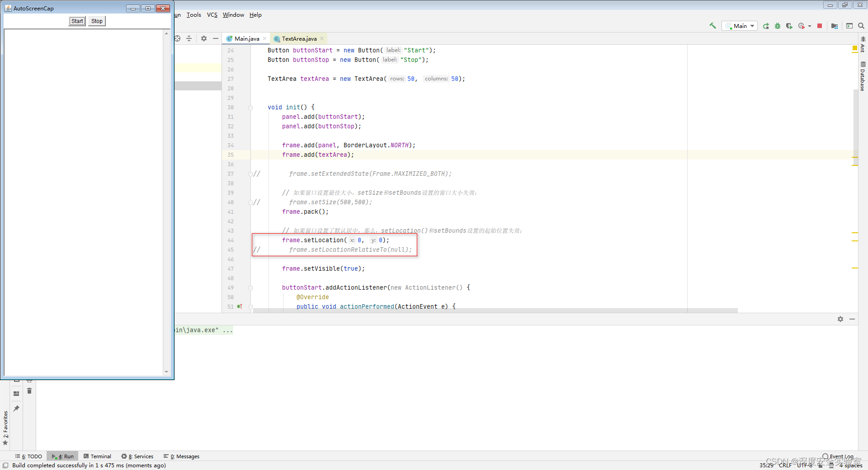Hide the Run tool window with minus icon
This screenshot has width=868, height=470.
point(853,319)
